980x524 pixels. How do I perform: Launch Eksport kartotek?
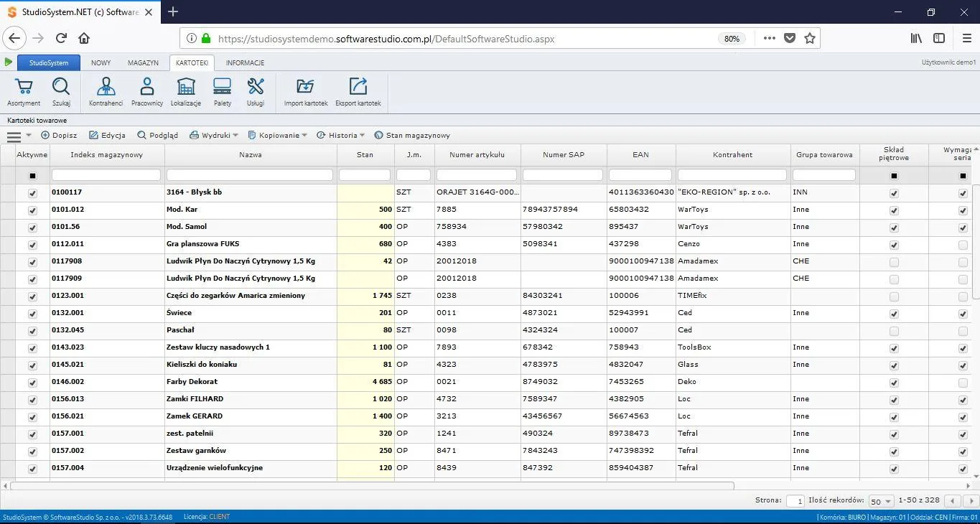pyautogui.click(x=358, y=93)
